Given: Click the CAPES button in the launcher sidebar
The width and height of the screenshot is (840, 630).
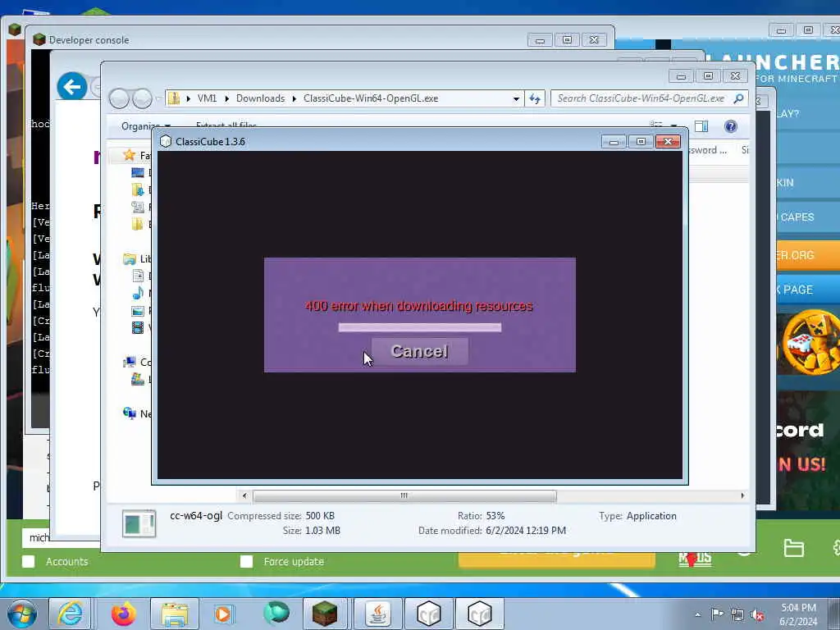Looking at the screenshot, I should (x=808, y=217).
